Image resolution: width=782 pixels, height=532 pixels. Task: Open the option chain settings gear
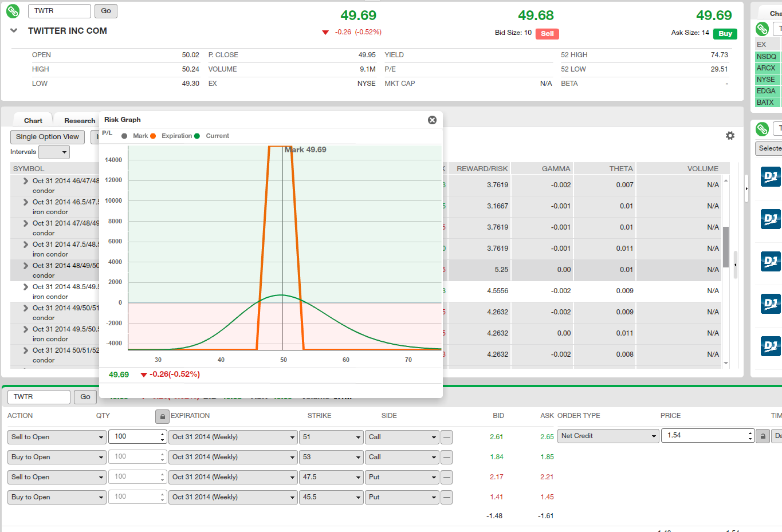[x=730, y=136]
